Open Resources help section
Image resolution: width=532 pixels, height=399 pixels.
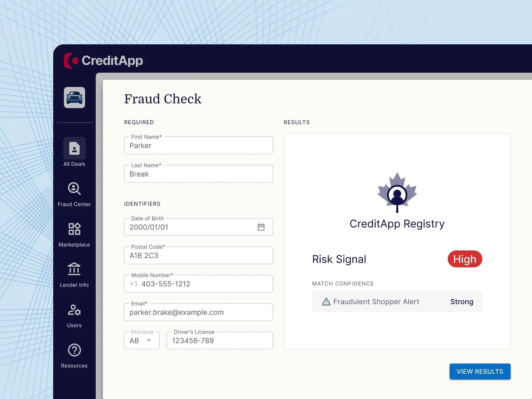[74, 356]
